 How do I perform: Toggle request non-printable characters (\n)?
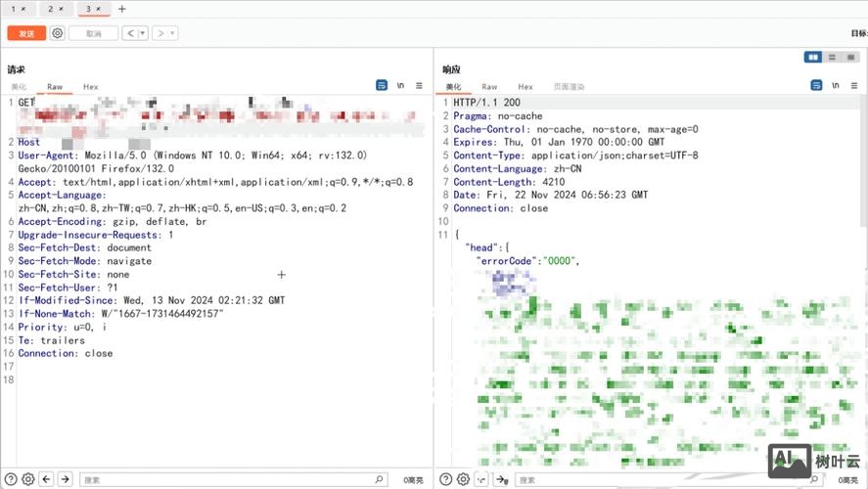coord(400,85)
